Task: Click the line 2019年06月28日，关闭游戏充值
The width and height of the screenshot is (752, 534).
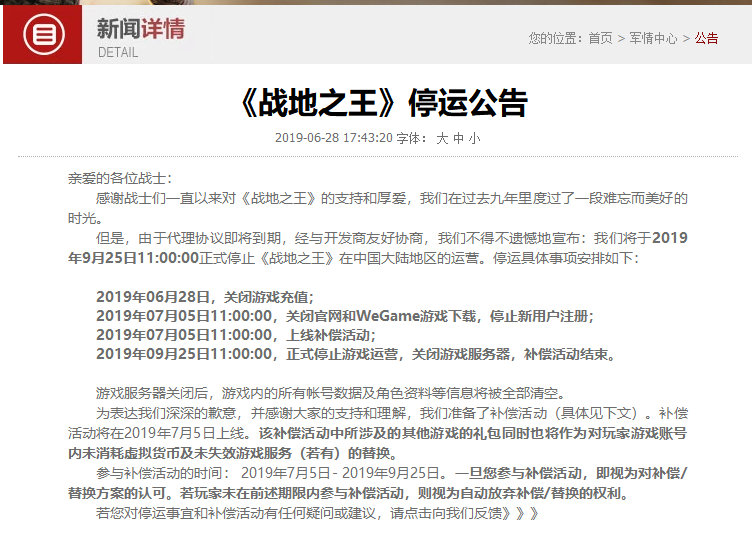Action: pos(205,297)
